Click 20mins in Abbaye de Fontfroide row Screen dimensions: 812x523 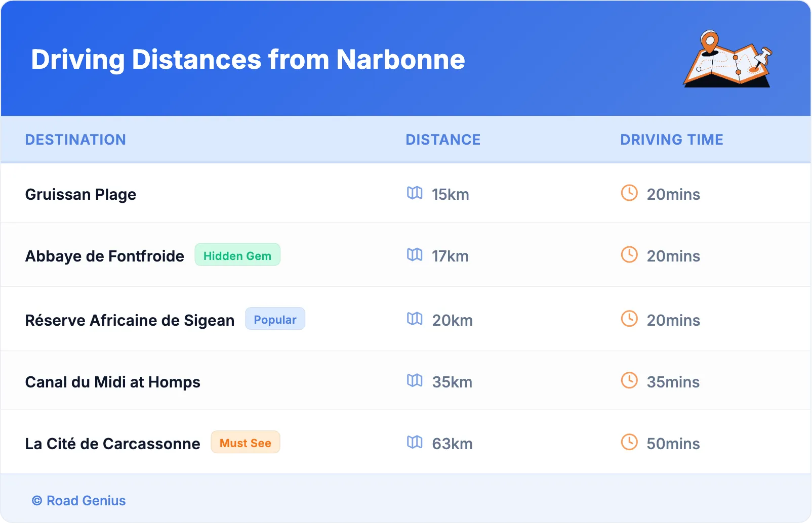(x=673, y=256)
